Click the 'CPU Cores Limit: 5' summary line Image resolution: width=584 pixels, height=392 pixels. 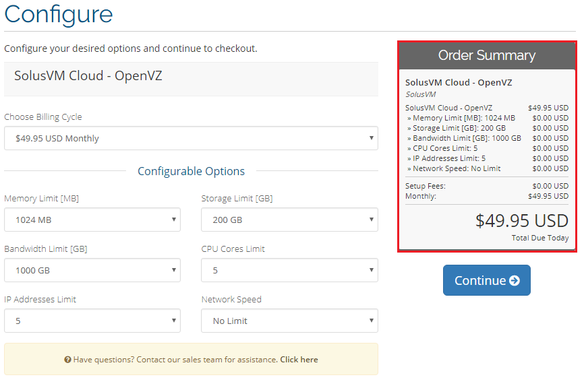point(487,148)
